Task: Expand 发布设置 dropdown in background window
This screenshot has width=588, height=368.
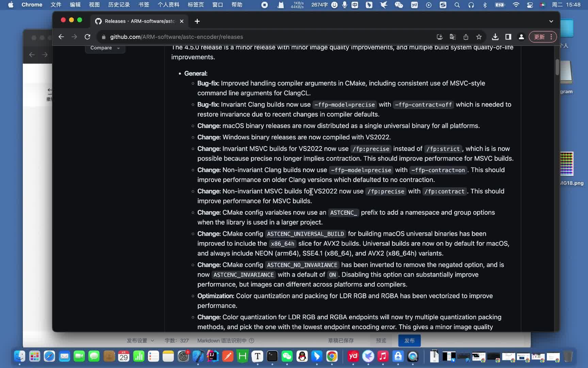Action: click(140, 340)
